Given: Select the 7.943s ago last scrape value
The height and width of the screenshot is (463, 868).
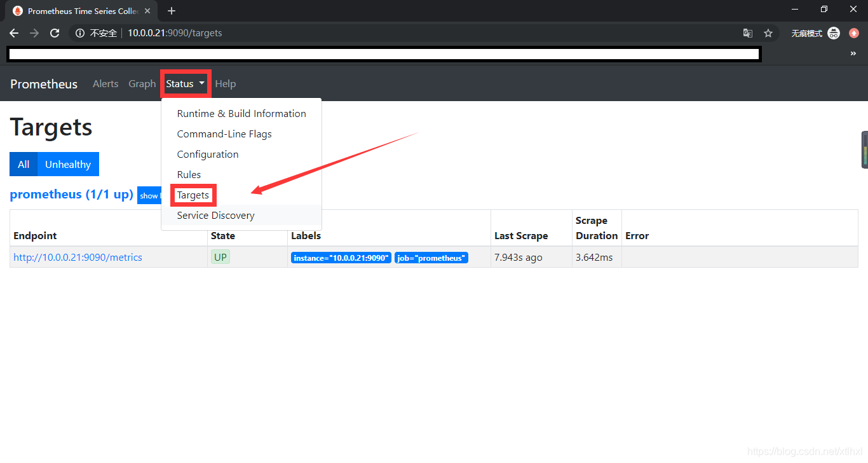Looking at the screenshot, I should pos(519,258).
